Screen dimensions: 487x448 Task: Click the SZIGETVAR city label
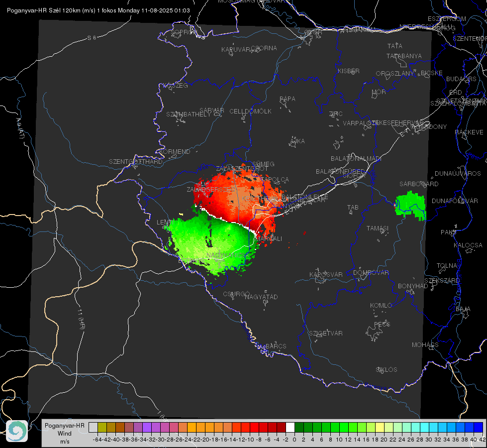[326, 333]
